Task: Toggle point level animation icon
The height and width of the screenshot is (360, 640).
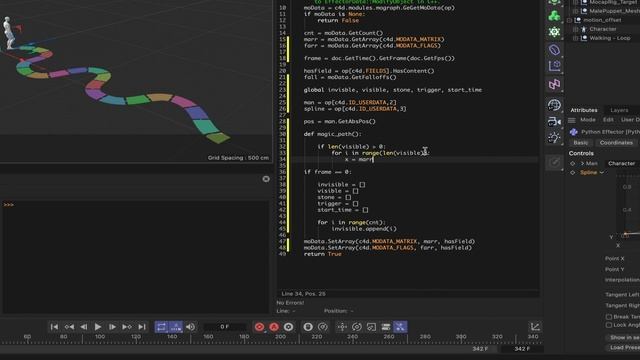Action: point(400,327)
